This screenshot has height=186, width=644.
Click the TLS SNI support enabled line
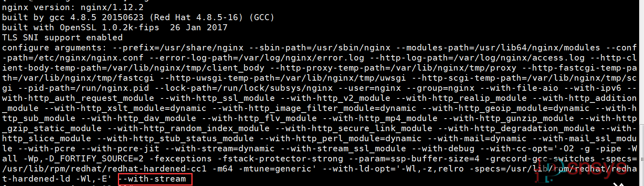62,38
